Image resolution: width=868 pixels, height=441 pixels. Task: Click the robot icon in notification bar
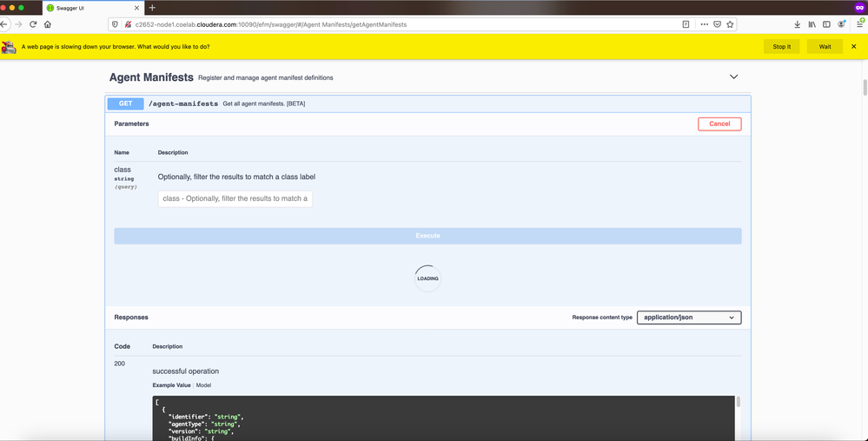click(x=9, y=47)
